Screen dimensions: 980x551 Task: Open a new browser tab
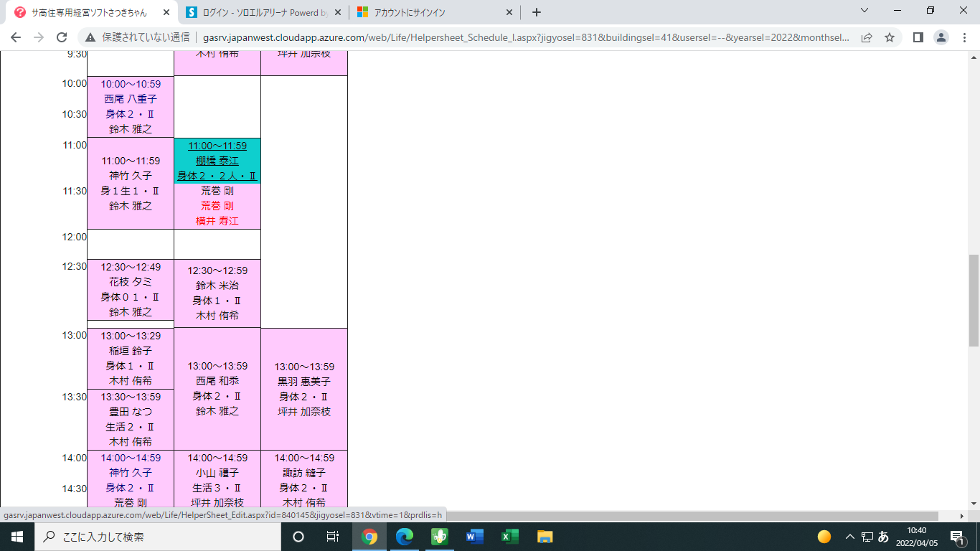tap(537, 12)
